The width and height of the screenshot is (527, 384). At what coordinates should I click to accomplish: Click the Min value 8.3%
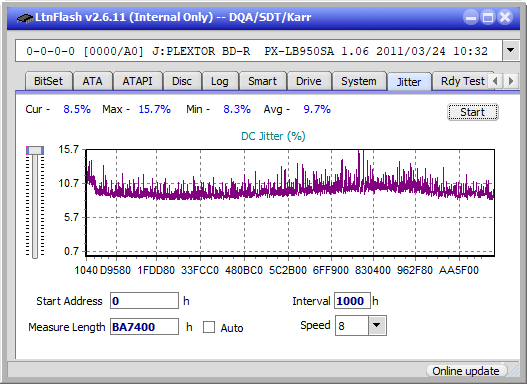[237, 109]
